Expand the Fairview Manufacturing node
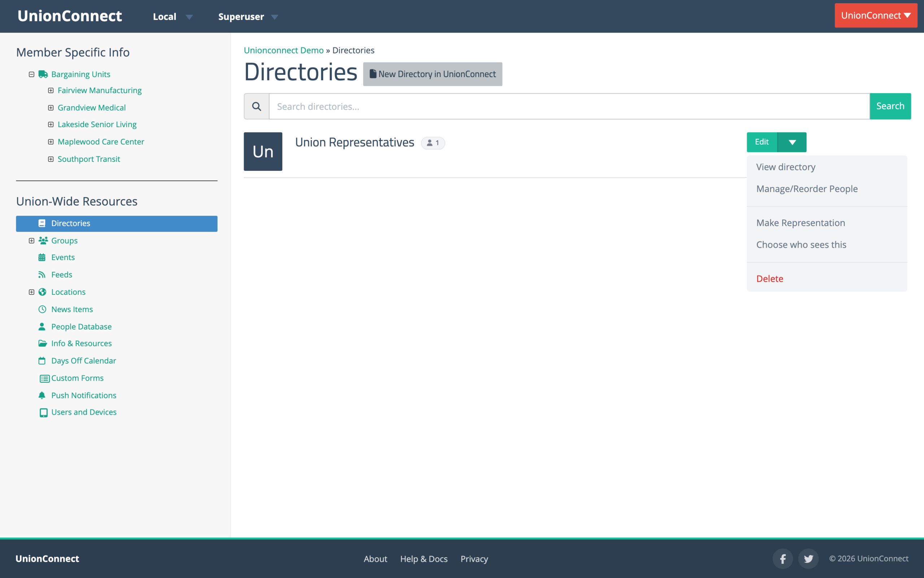 click(x=51, y=90)
